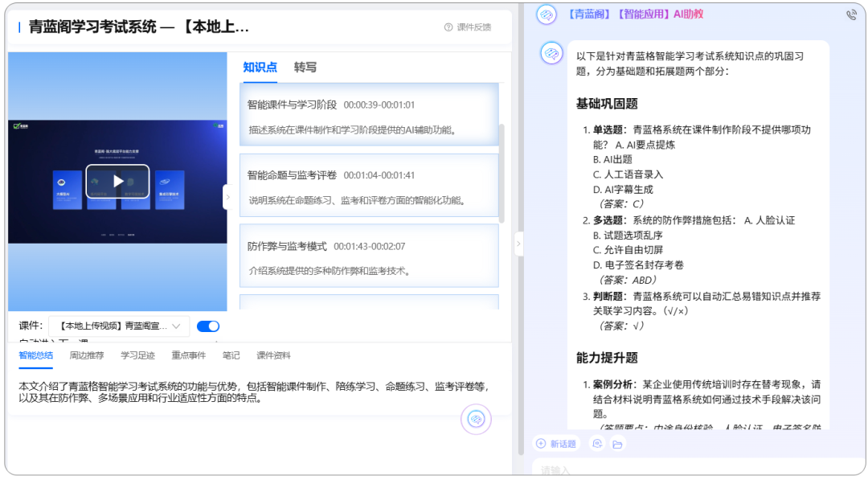The width and height of the screenshot is (868, 488).
Task: Open the 笔记 notes tab
Action: (231, 355)
